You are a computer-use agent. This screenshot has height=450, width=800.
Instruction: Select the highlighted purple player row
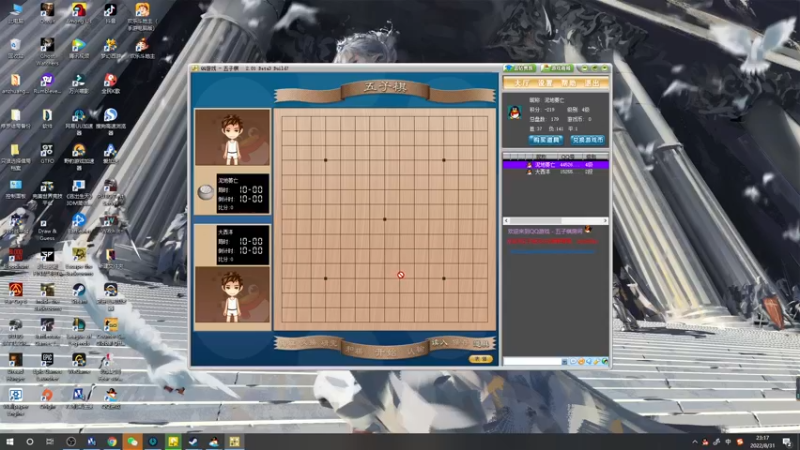556,165
